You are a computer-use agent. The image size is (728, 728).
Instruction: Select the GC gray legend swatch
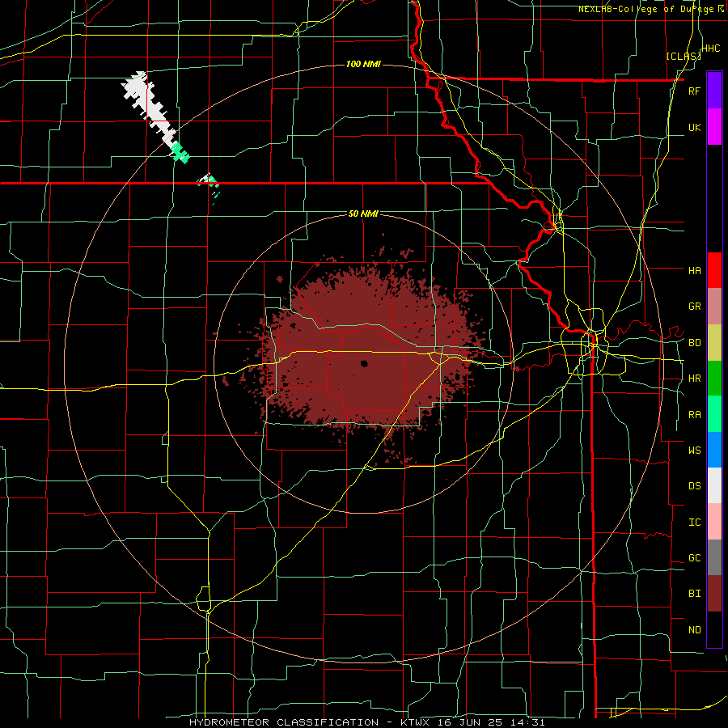[714, 557]
